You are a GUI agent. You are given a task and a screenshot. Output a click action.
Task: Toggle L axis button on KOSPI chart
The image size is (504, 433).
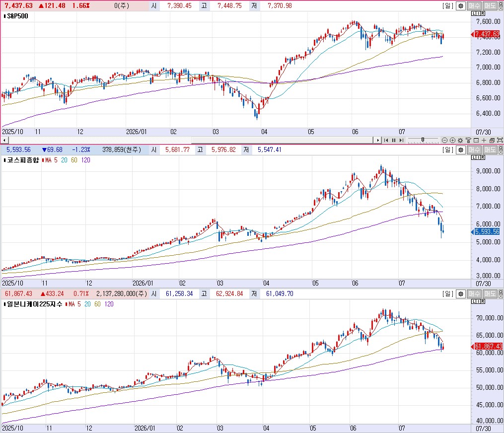(474, 157)
